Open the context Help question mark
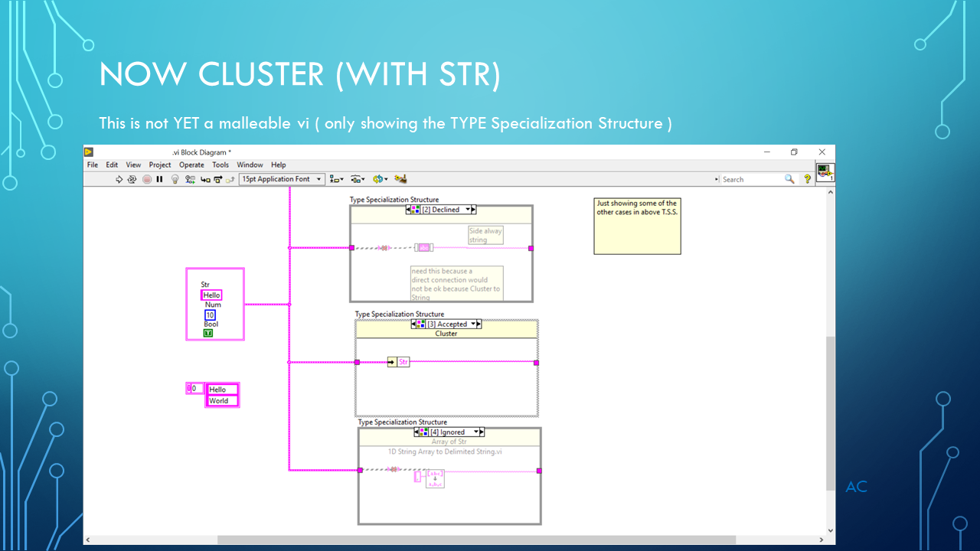980x551 pixels. point(807,179)
